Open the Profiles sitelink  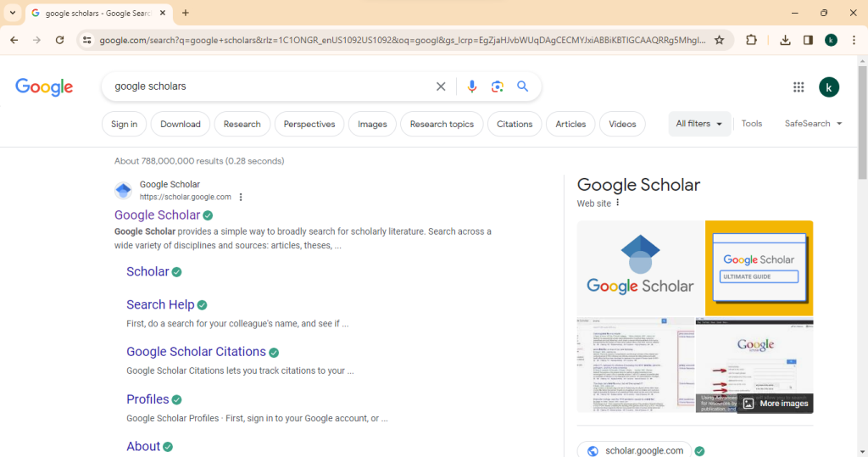click(147, 399)
